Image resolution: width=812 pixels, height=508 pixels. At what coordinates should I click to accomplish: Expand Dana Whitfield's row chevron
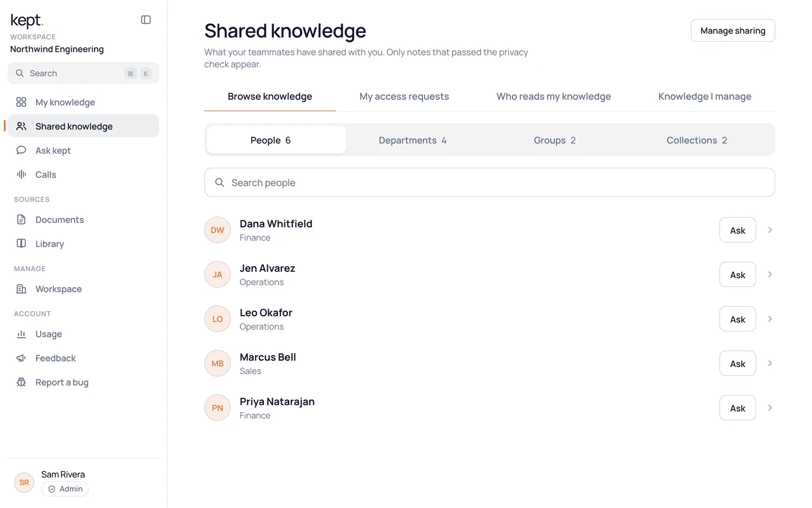[x=770, y=230]
